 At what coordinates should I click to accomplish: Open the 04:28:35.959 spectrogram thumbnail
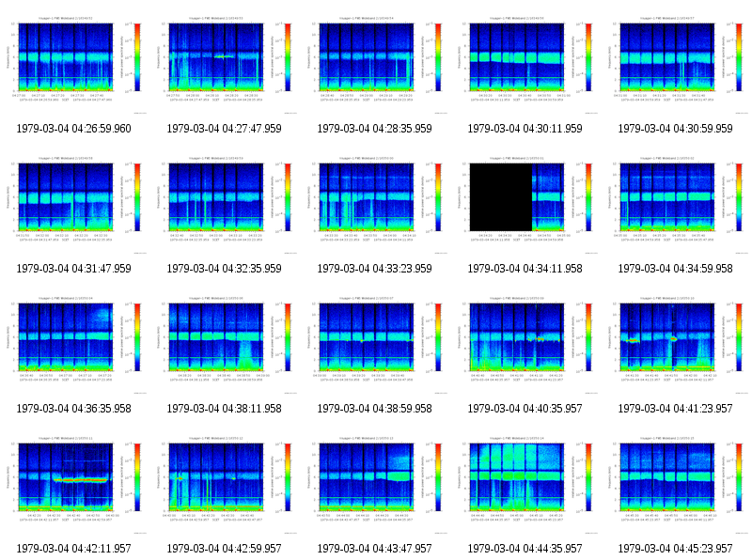374,65
